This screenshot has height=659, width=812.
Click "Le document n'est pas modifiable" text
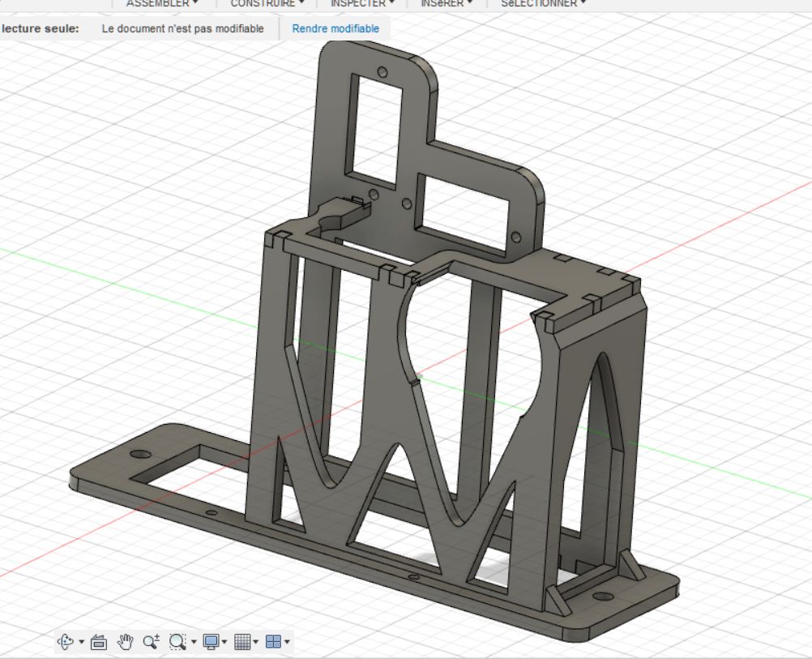(183, 28)
